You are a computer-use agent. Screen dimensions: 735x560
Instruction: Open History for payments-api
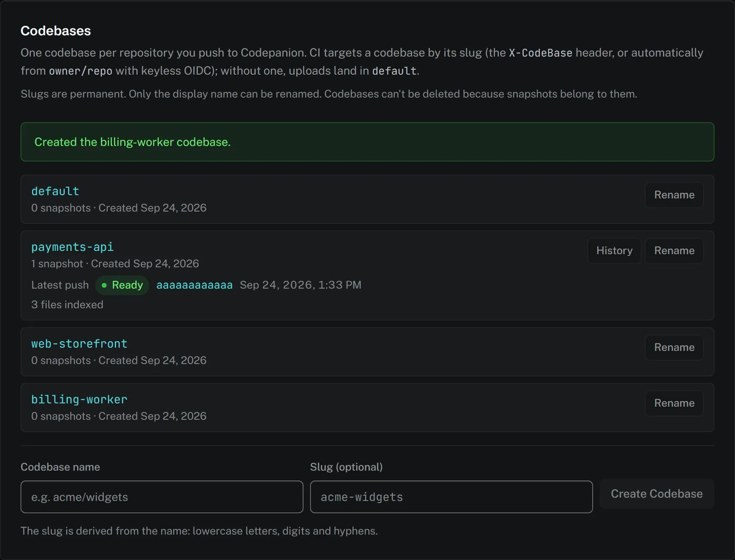[614, 251]
